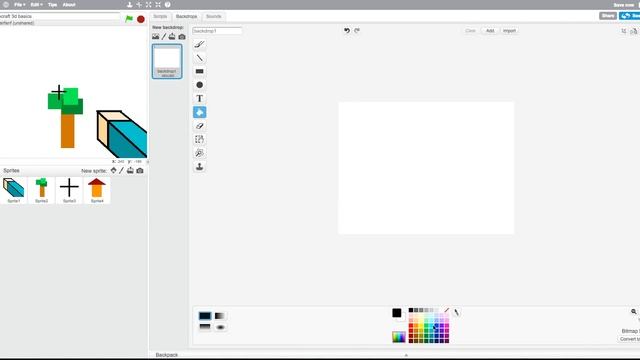Click the Redo arrow
The image size is (640, 360).
pyautogui.click(x=357, y=31)
